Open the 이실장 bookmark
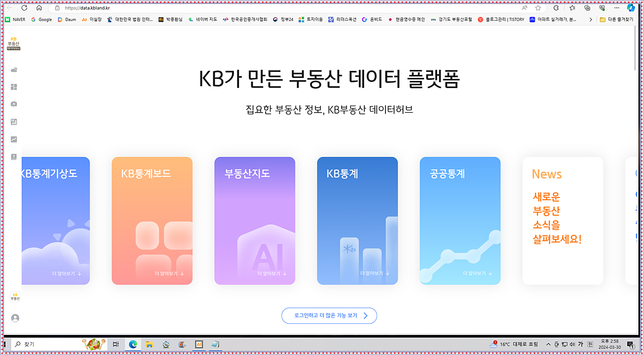This screenshot has width=644, height=355. (x=92, y=20)
